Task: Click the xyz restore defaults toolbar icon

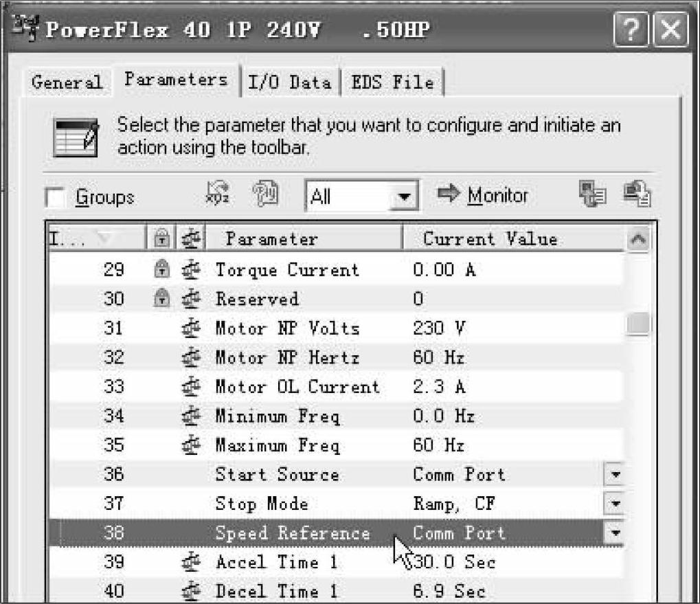Action: point(217,193)
